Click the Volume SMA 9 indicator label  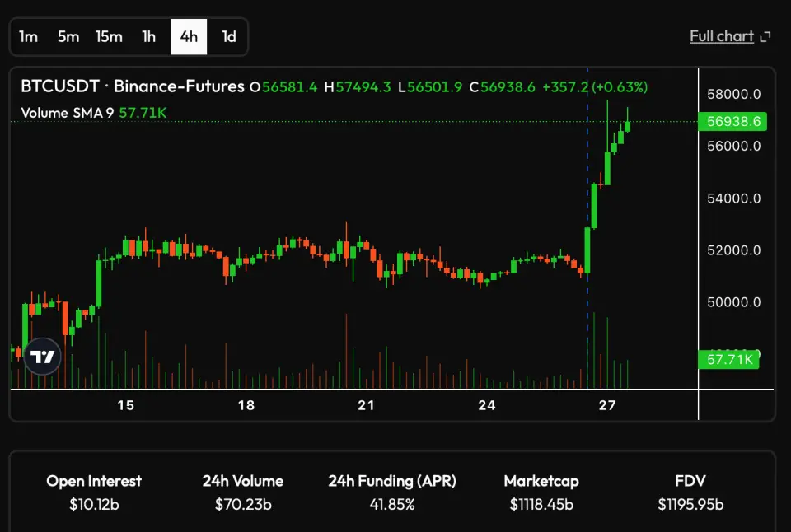tap(68, 112)
